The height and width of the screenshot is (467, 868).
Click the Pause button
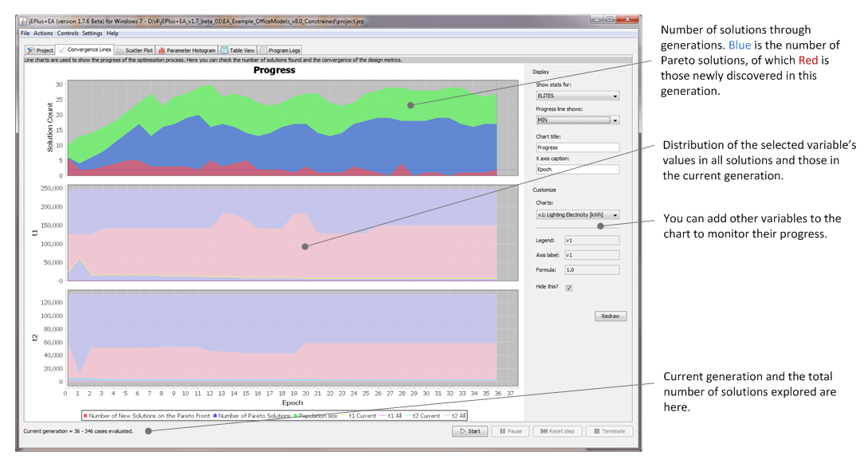pyautogui.click(x=510, y=431)
